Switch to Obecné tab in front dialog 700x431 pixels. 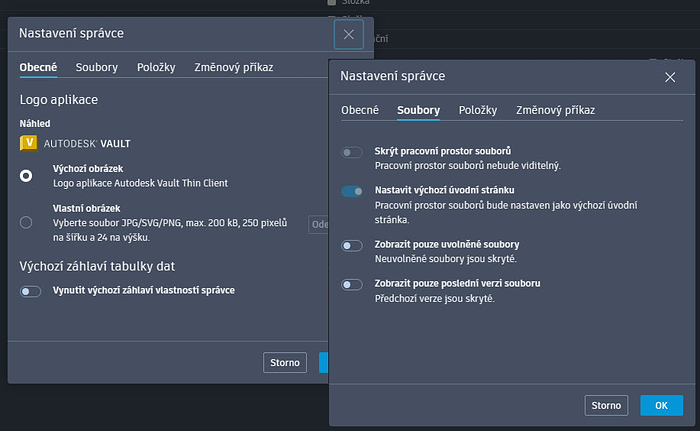click(360, 110)
